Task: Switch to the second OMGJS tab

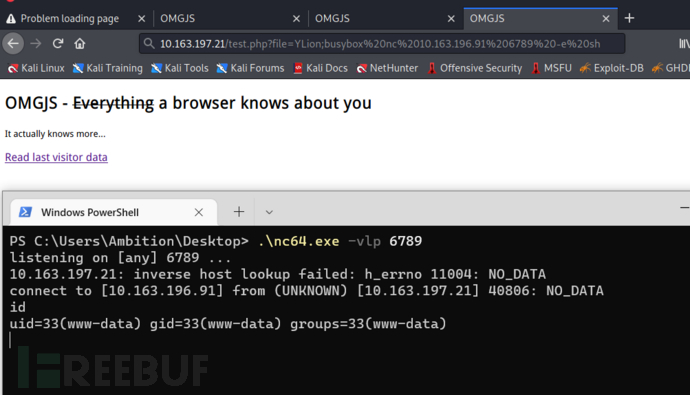Action: (x=386, y=18)
